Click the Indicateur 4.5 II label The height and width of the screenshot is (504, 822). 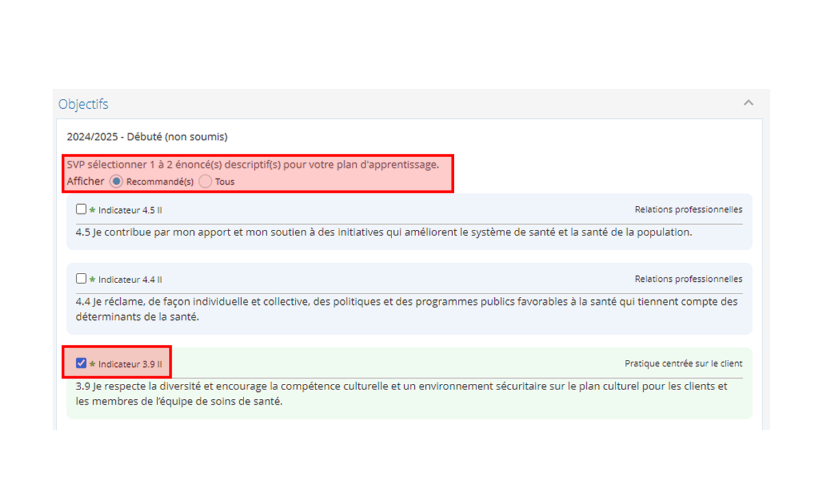[130, 210]
